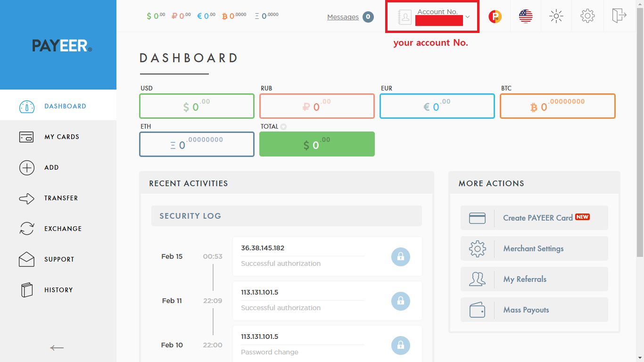Toggle light theme sun icon
Image resolution: width=644 pixels, height=362 pixels.
pyautogui.click(x=556, y=16)
